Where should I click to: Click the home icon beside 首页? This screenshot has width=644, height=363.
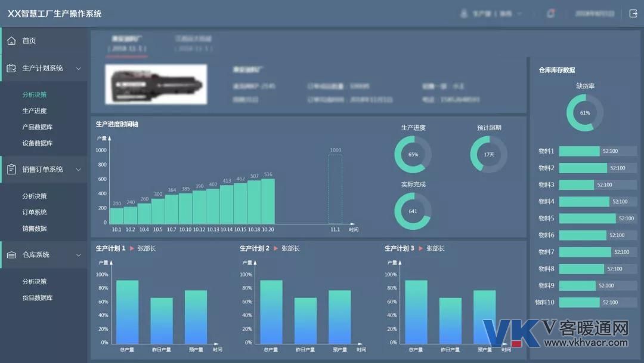click(11, 41)
